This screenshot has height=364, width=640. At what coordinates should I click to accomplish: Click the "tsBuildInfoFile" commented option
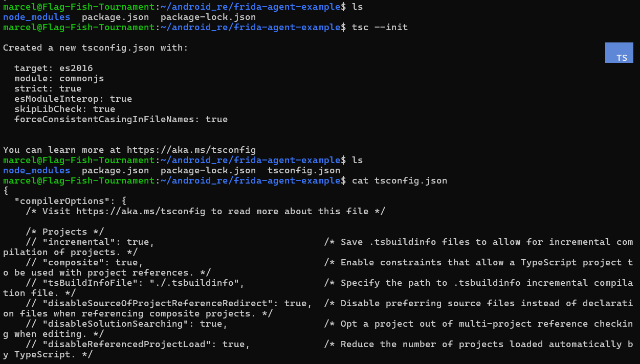coord(87,283)
